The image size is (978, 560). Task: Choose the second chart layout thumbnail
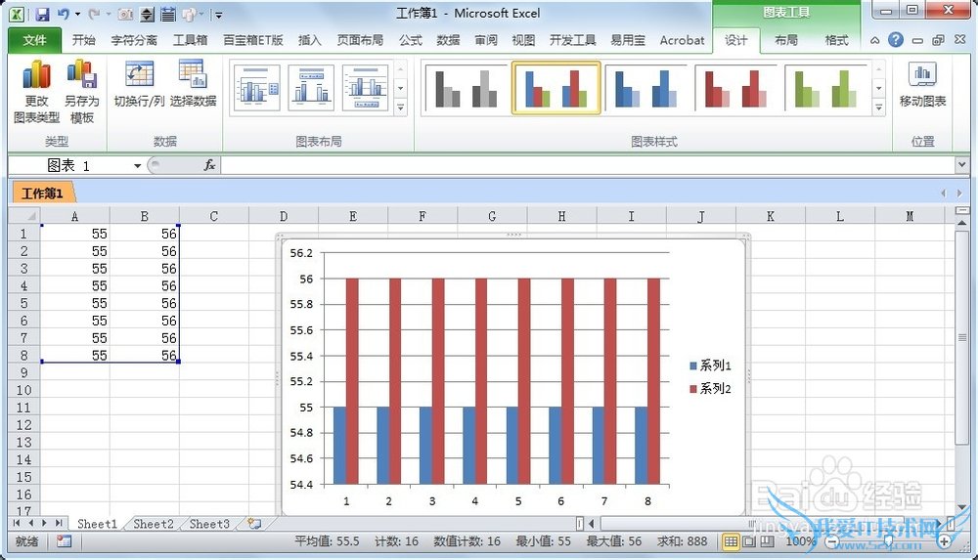pos(311,89)
